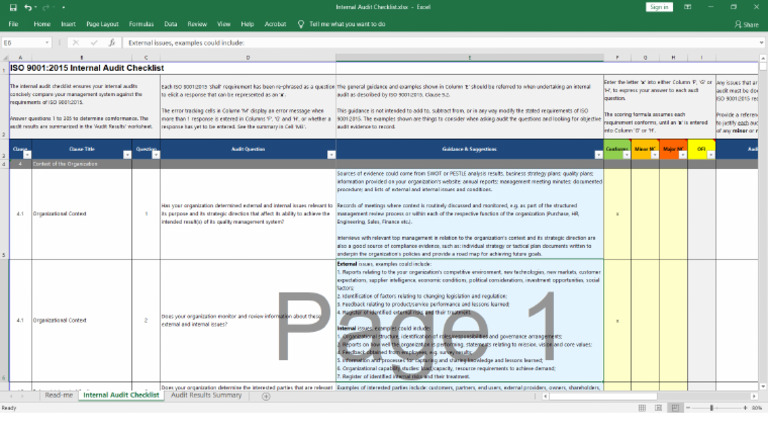Viewport: 768px width, 433px height.
Task: Click the Name Box showing E6
Action: (23, 43)
